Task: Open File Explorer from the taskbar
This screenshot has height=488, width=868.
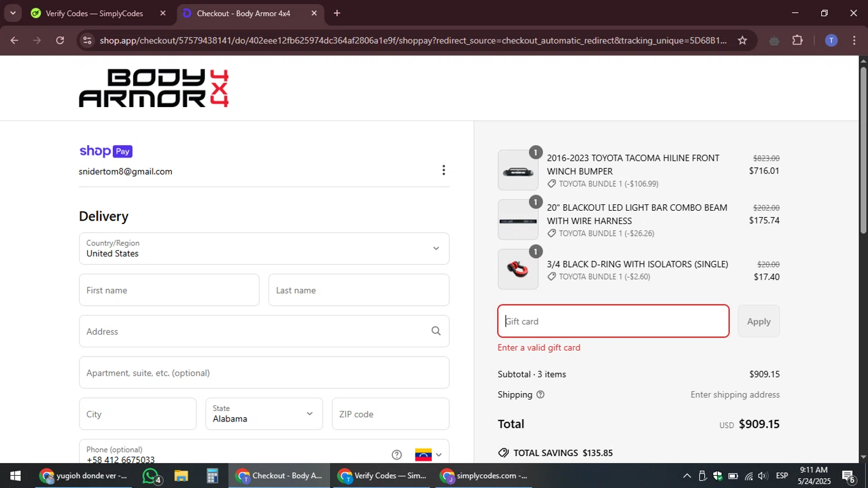Action: coord(181,476)
